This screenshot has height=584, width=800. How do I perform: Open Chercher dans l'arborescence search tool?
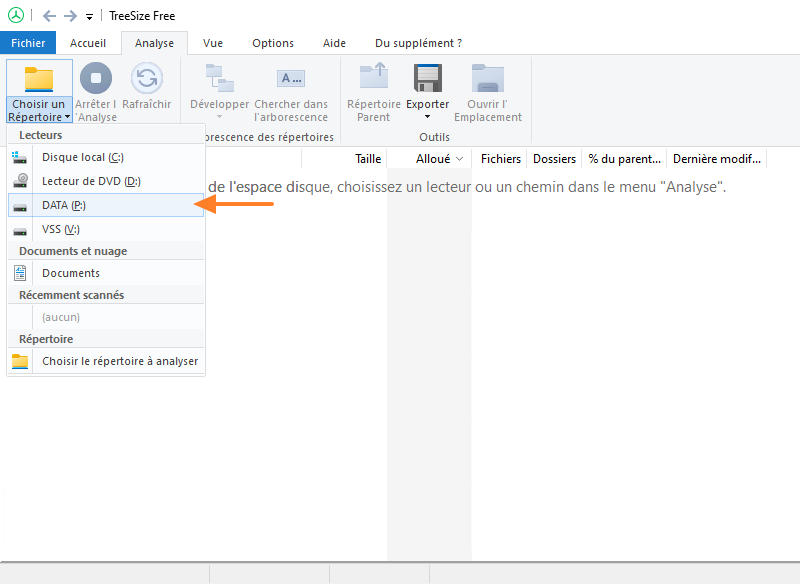point(290,78)
